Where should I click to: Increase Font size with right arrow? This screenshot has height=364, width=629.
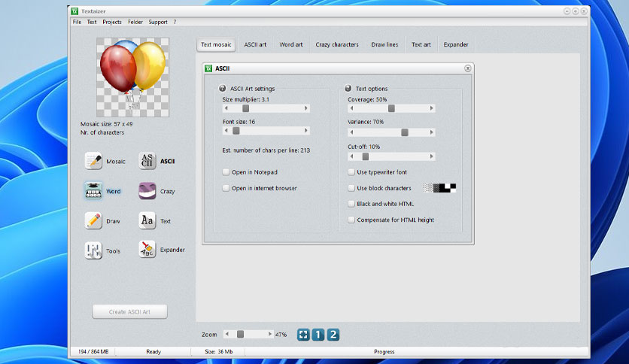point(305,131)
